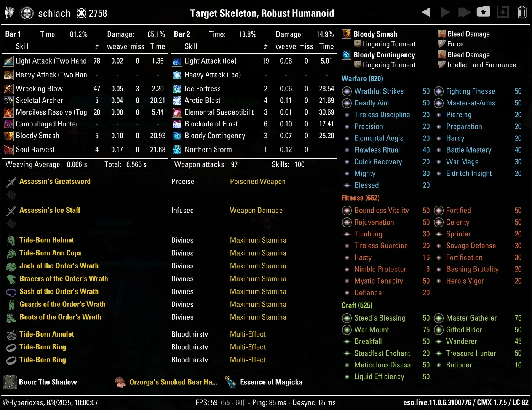Select the Celerity champion point star
Image resolution: width=532 pixels, height=410 pixels.
(439, 222)
